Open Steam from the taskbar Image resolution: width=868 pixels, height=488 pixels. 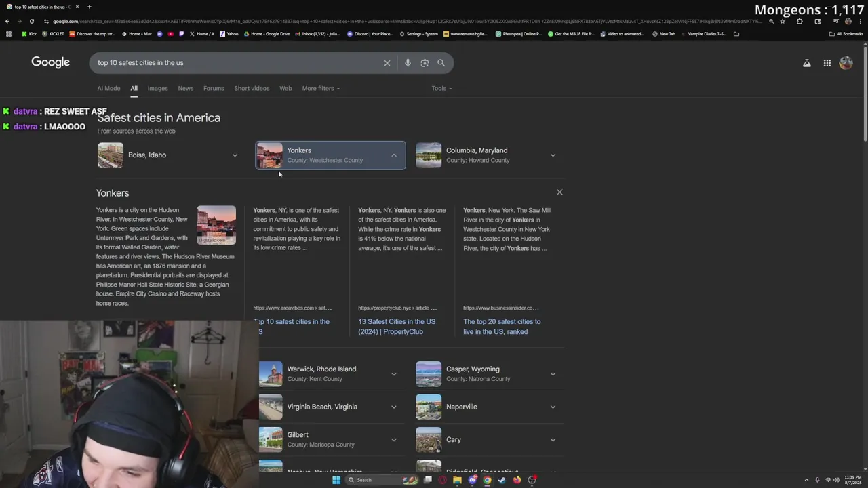(502, 480)
